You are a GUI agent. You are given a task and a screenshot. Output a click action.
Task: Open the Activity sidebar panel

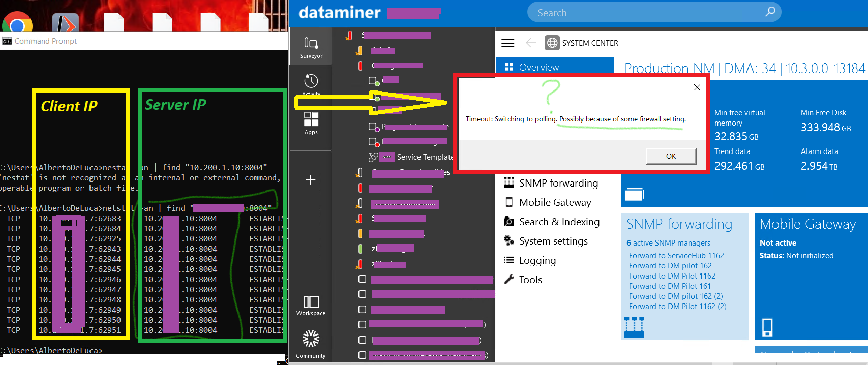[311, 84]
